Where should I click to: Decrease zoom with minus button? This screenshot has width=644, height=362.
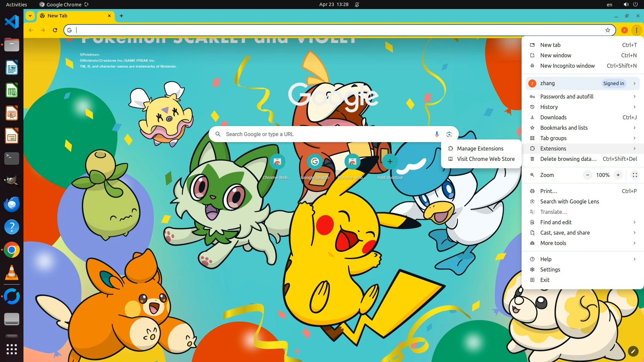587,175
